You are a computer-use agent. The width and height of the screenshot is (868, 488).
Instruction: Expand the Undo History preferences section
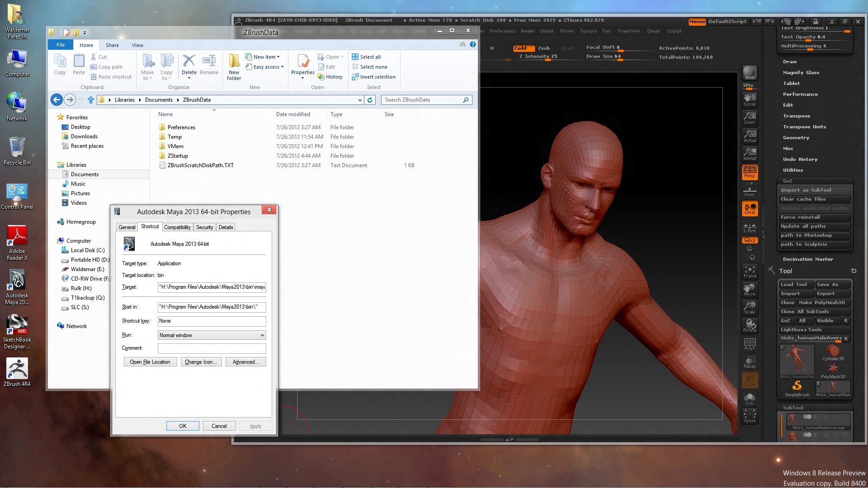click(800, 160)
